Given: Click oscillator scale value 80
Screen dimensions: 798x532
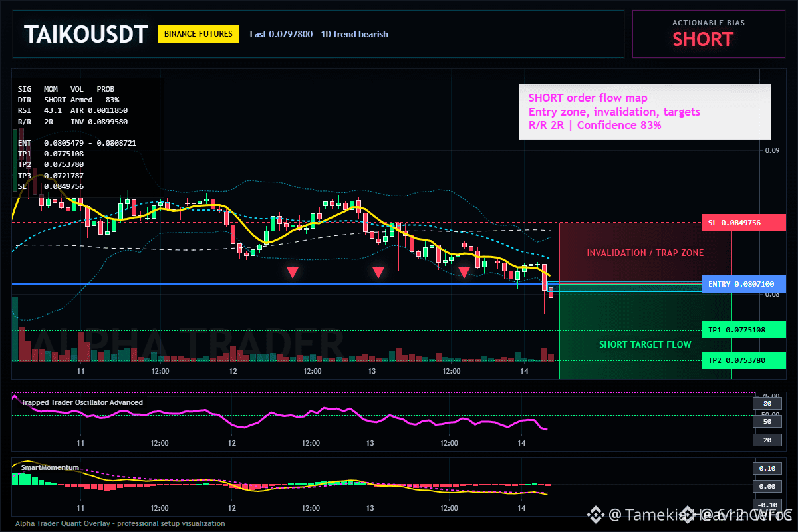Looking at the screenshot, I should click(x=767, y=403).
